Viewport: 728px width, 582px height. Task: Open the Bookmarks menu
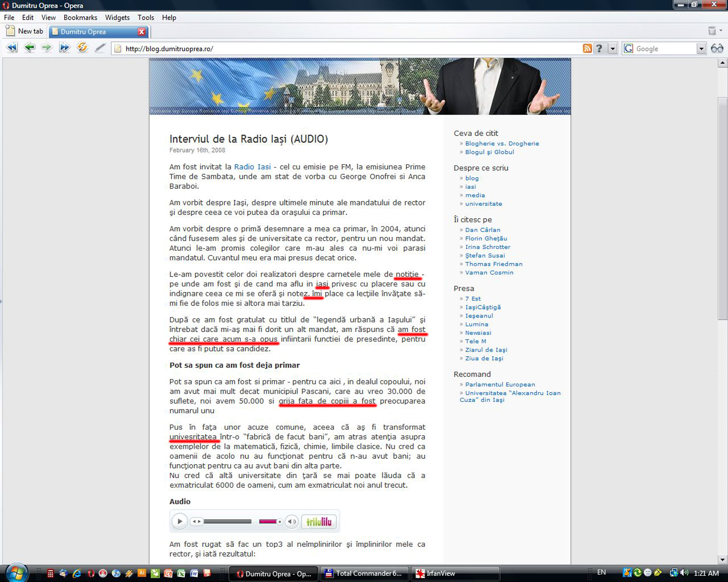pos(80,18)
